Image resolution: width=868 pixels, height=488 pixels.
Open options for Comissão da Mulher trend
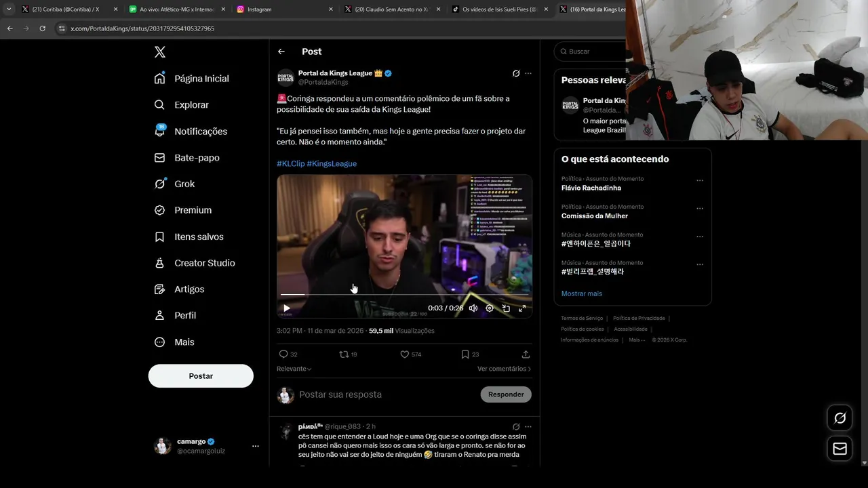pos(700,209)
